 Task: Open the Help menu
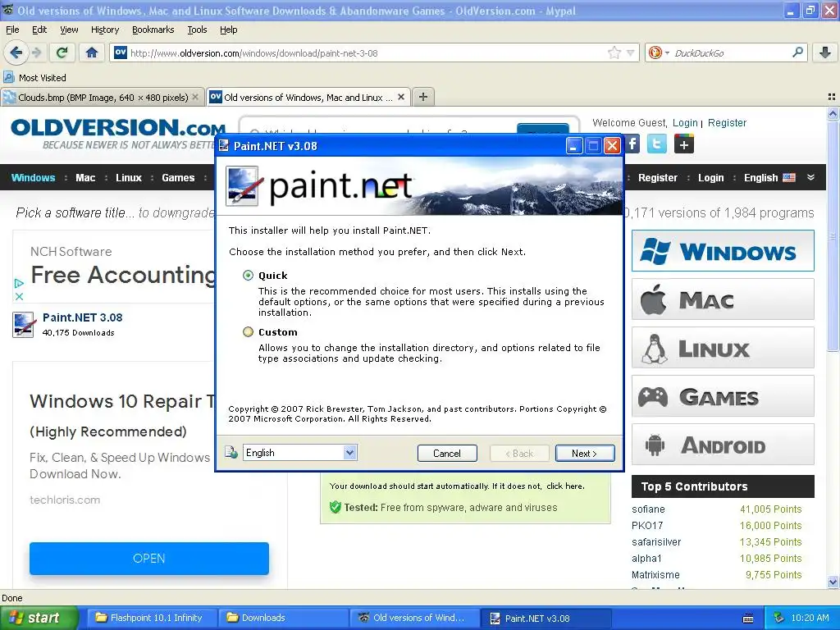(x=229, y=30)
